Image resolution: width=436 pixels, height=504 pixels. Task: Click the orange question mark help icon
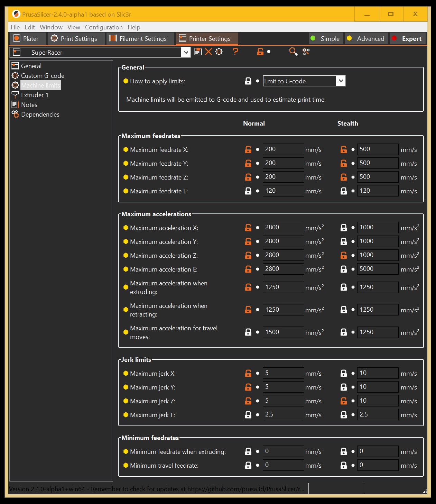tap(235, 52)
